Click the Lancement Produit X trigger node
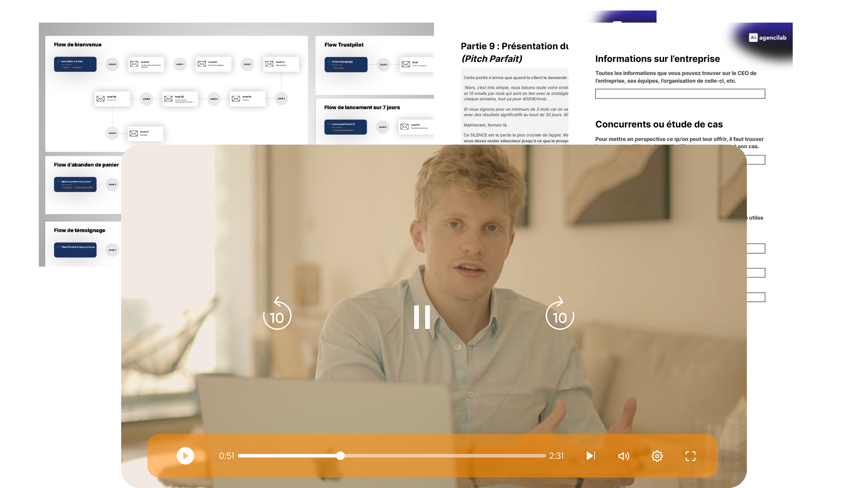The image size is (868, 488). (345, 127)
